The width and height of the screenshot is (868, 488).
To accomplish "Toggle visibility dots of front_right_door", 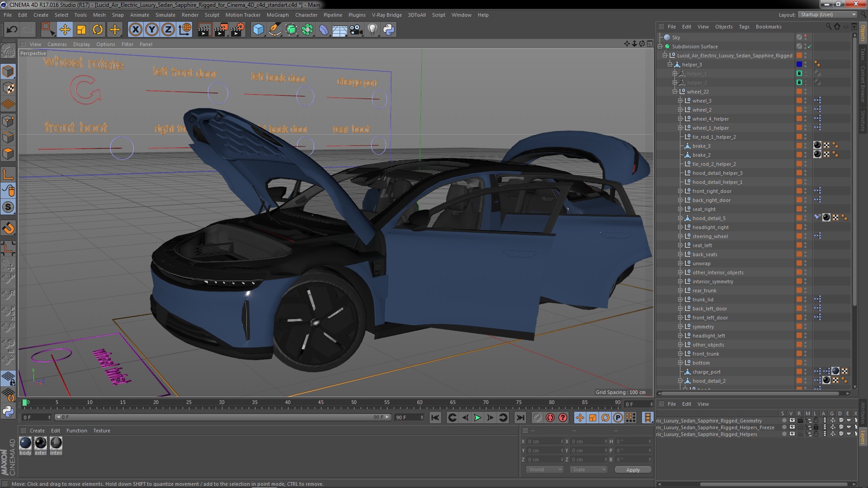I will 806,191.
